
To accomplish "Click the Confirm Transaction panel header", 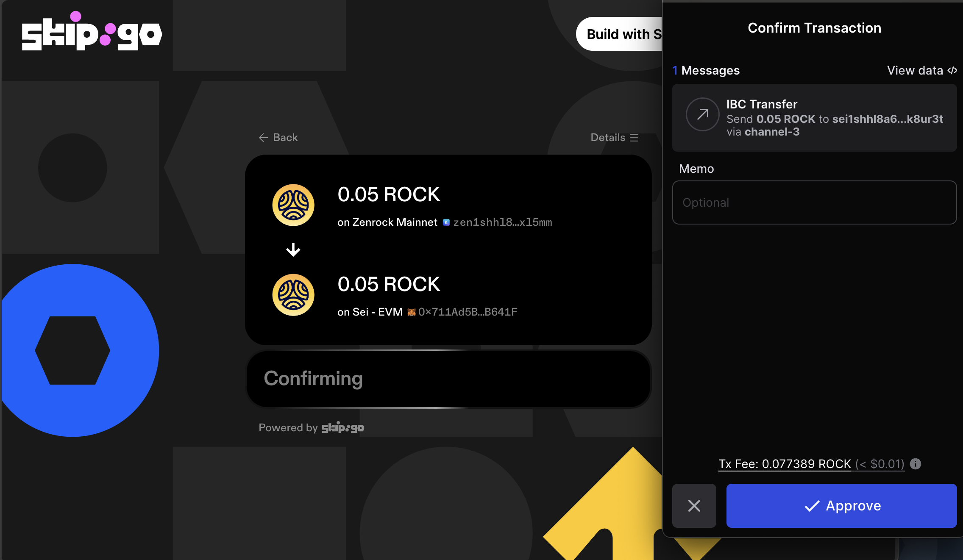I will pos(814,28).
